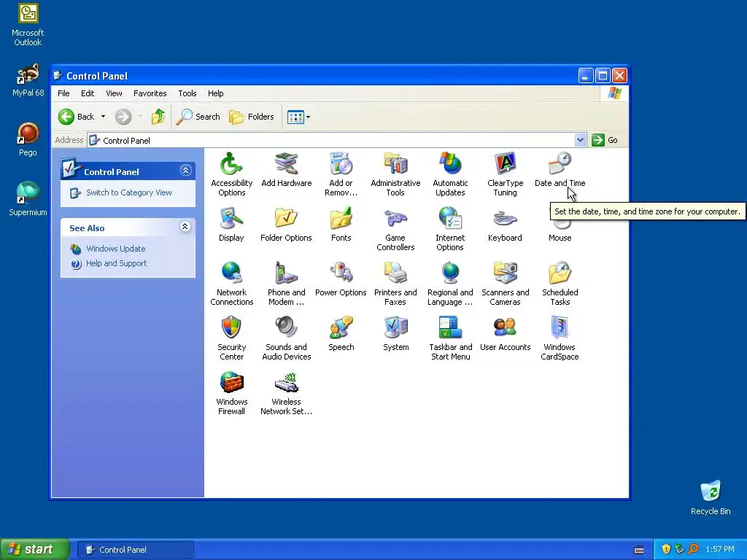
Task: Toggle the Folders pane button
Action: coord(252,117)
